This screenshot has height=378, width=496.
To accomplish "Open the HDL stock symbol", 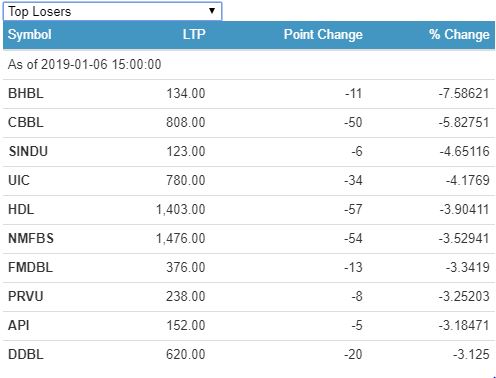I will [21, 209].
